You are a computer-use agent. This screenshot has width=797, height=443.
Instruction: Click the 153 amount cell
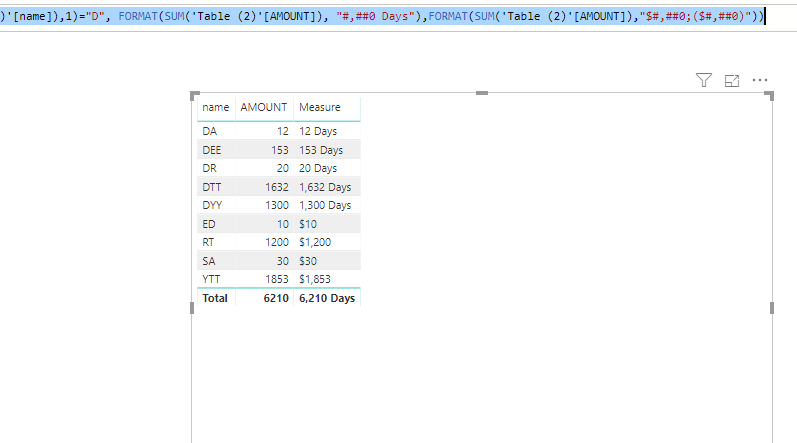280,150
